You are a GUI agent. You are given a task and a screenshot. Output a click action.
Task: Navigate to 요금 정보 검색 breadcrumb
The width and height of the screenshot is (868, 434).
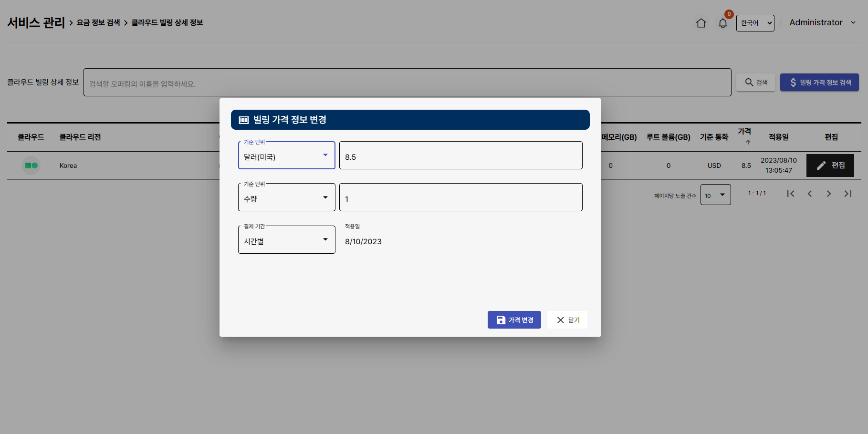point(98,22)
